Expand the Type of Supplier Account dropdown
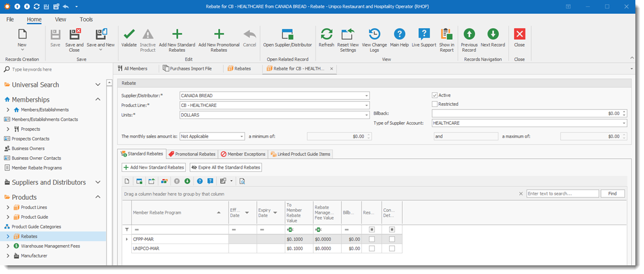This screenshot has width=644, height=274. pyautogui.click(x=623, y=123)
